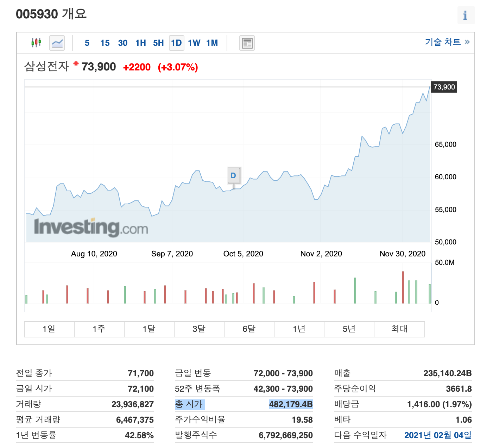Click the 배당금 value 1,416.00 (1.97%)

point(440,404)
